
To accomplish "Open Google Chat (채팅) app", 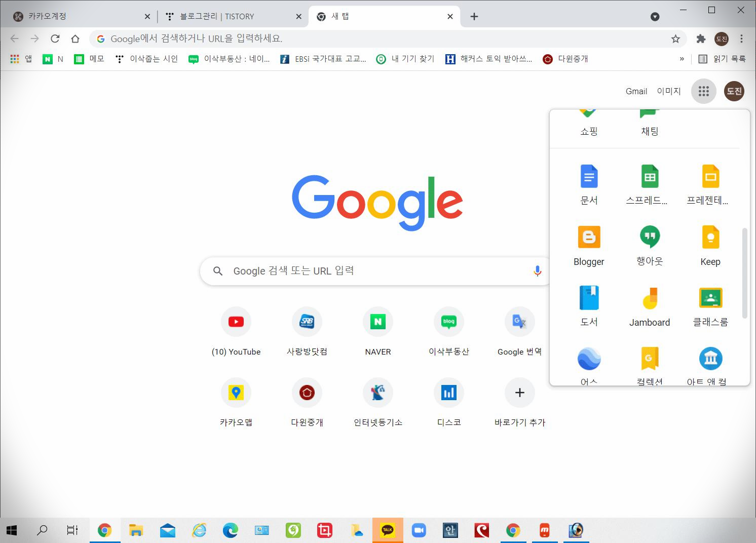I will (x=650, y=124).
